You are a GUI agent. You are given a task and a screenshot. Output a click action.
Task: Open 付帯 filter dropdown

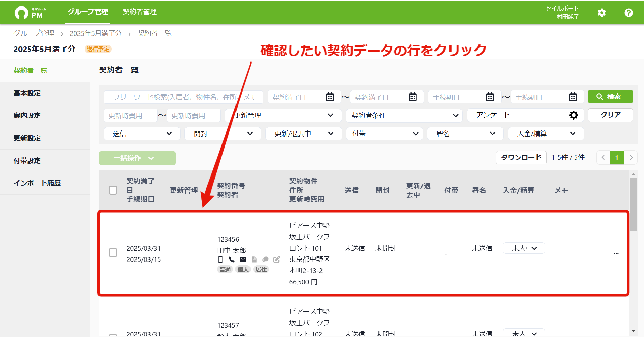[x=385, y=134]
